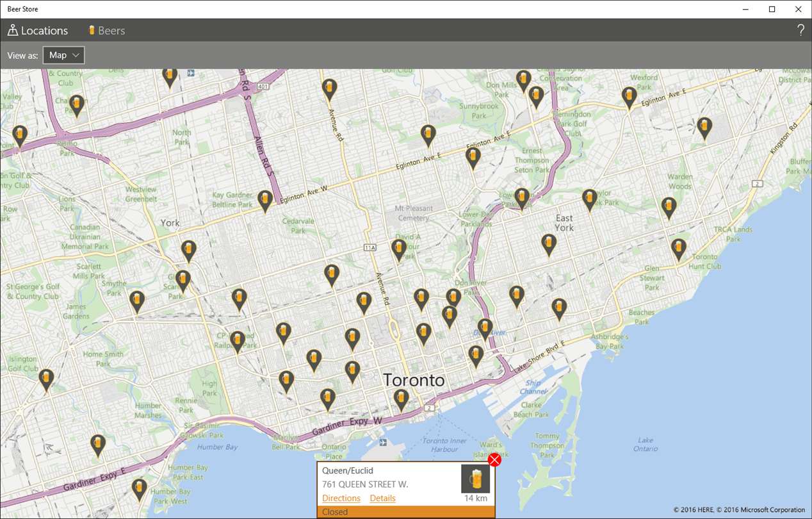Select the beer pin on Avenue Rd north

(329, 90)
